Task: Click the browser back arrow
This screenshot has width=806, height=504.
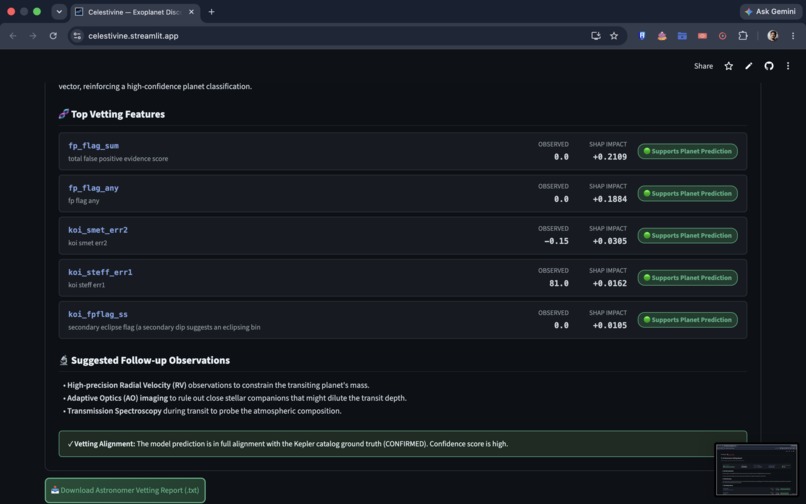Action: coord(13,36)
